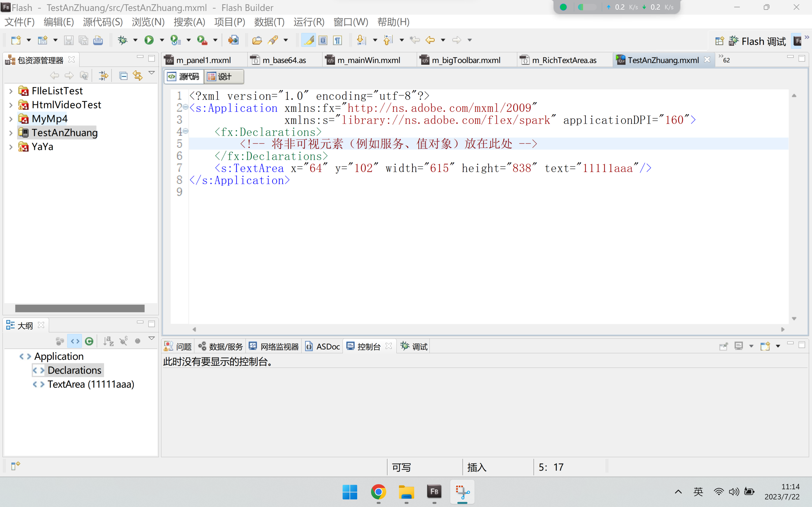Click the Print icon in toolbar
812x507 pixels.
pos(98,40)
